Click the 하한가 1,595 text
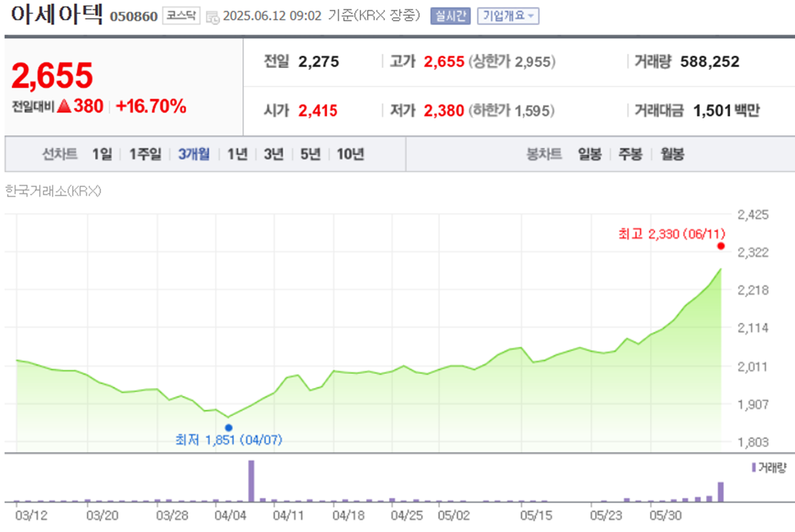This screenshot has width=795, height=532. coord(511,111)
